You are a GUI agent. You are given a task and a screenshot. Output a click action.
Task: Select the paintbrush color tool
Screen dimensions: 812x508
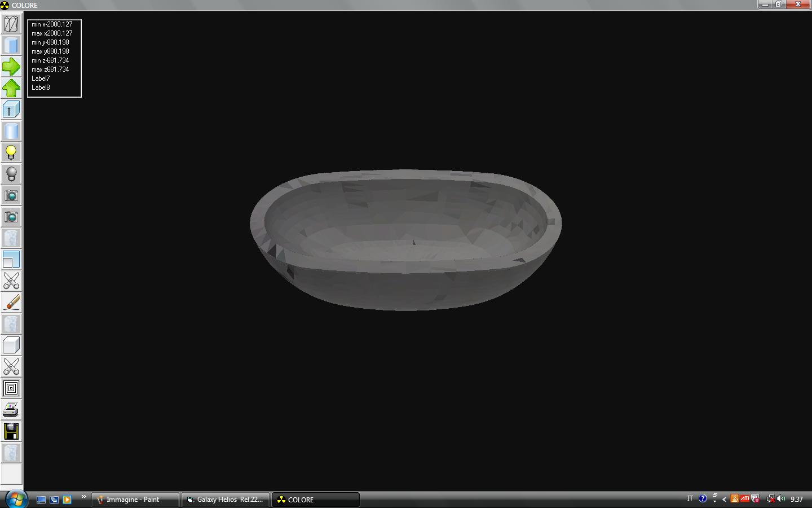[x=11, y=303]
